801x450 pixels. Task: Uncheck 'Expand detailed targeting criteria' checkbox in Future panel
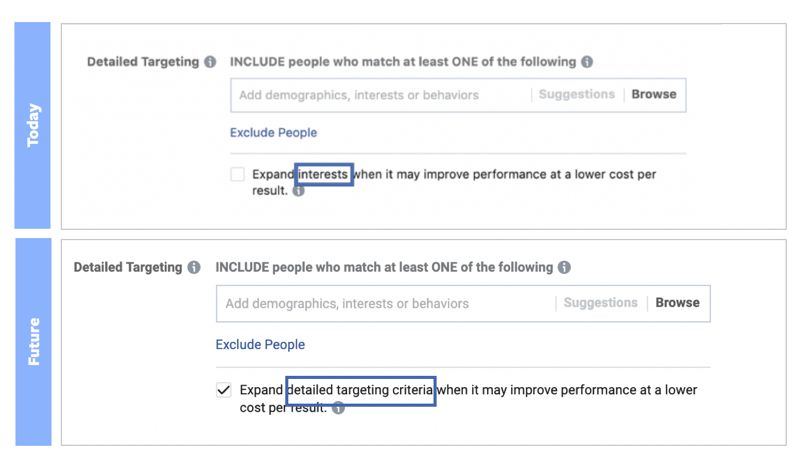(224, 390)
